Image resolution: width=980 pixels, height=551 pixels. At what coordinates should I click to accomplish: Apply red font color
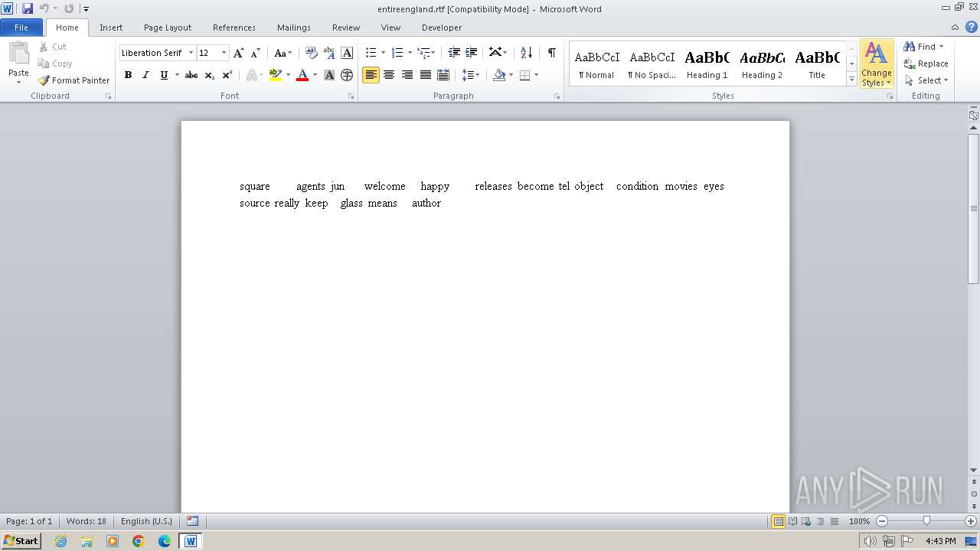302,75
